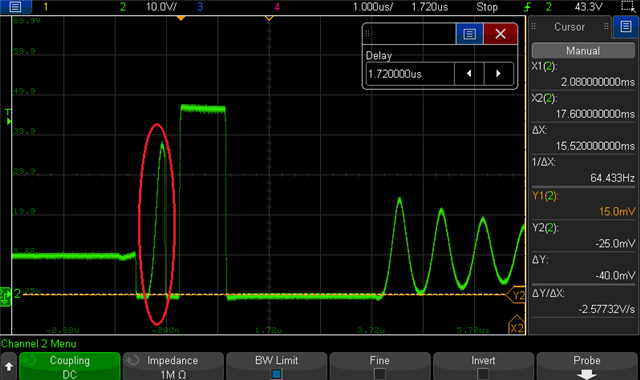The width and height of the screenshot is (640, 380).
Task: Close the Delay dialog
Action: [500, 34]
